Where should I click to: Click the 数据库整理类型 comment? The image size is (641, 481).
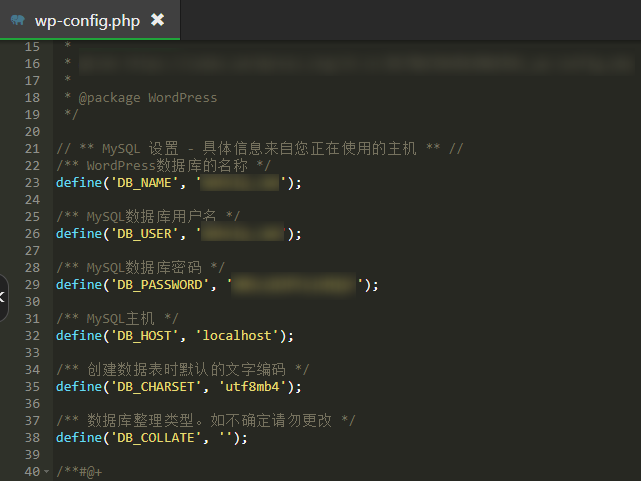[206, 421]
